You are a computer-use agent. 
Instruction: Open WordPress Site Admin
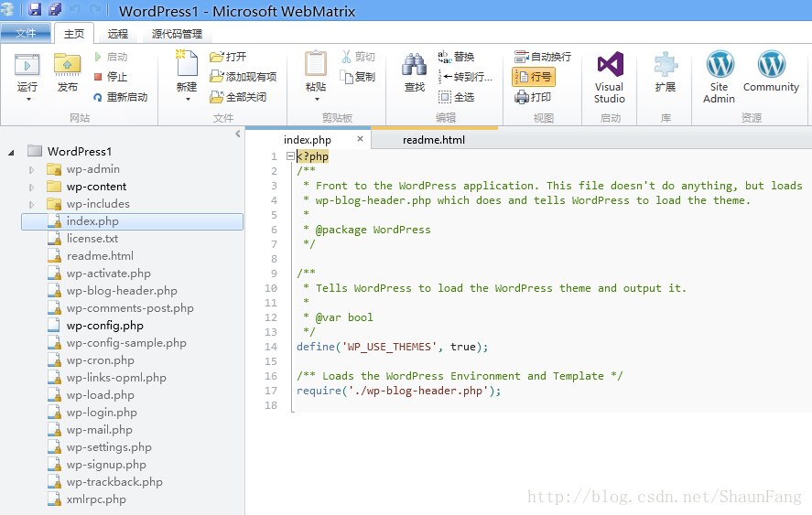pos(720,77)
